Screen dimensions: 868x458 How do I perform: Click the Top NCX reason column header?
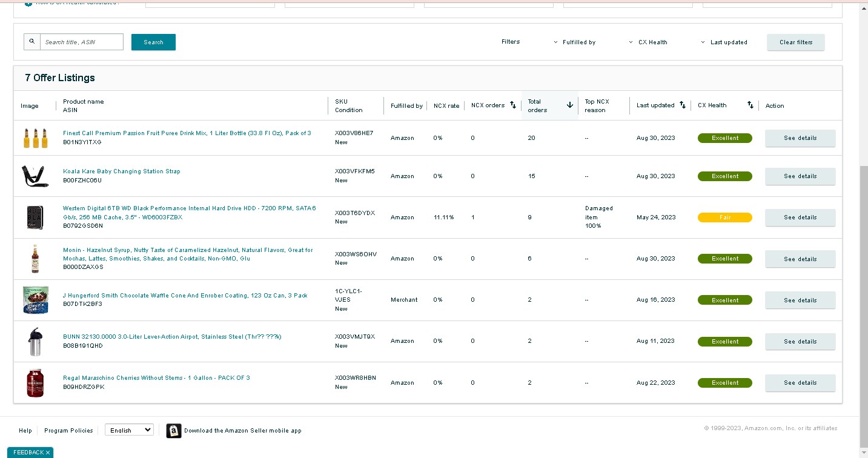point(597,105)
